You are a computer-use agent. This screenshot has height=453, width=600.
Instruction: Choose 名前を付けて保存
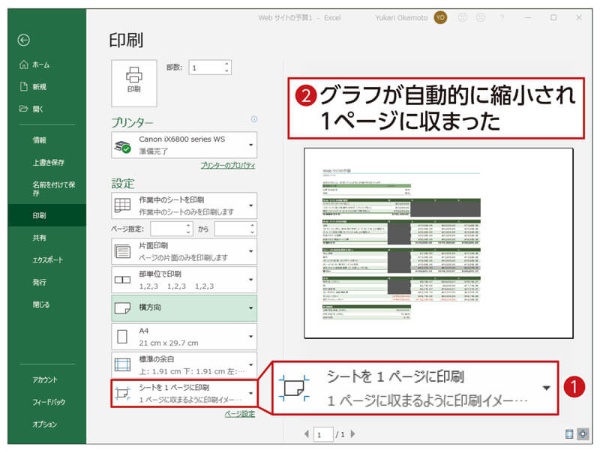point(53,188)
